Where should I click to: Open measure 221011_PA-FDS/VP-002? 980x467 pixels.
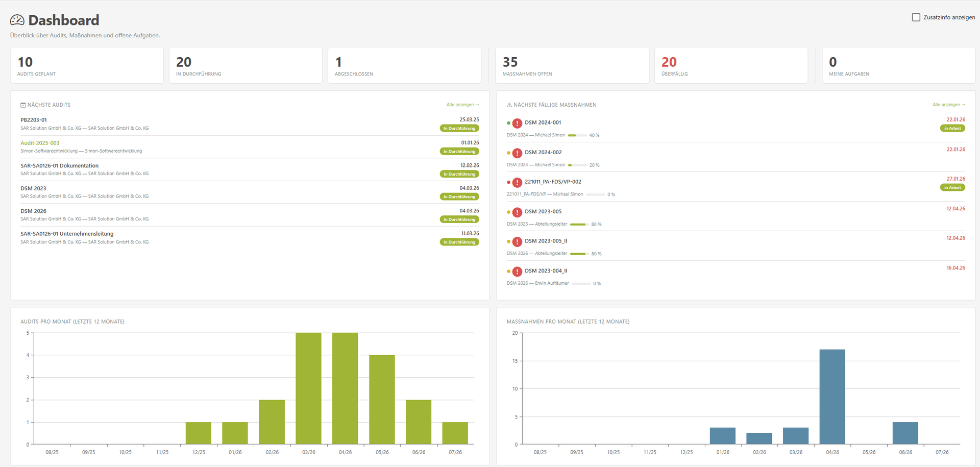click(x=553, y=182)
